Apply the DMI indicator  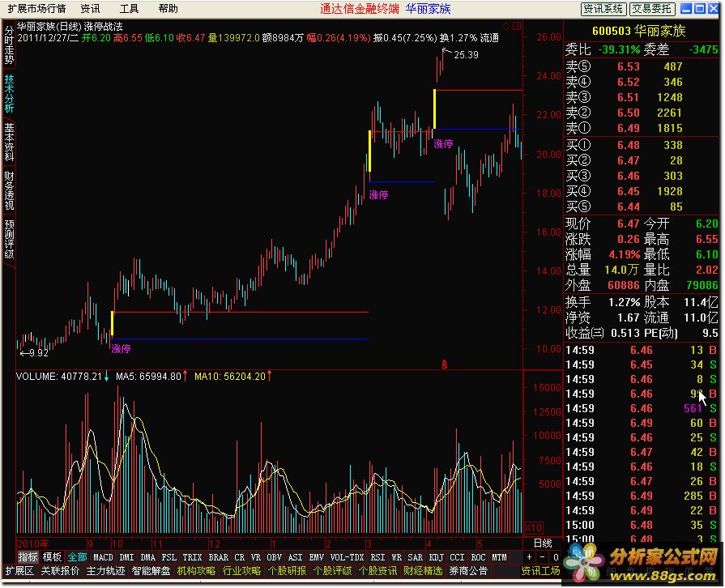[x=126, y=557]
